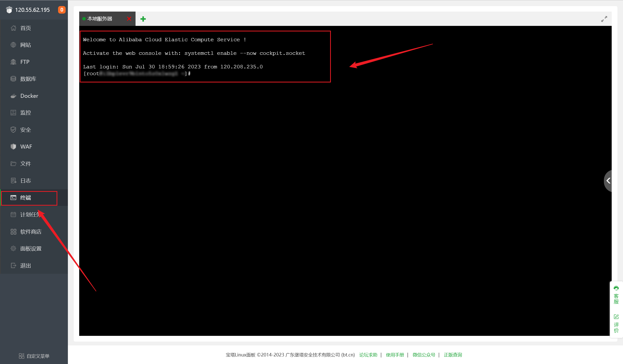Click the WAF shield icon
This screenshot has height=364, width=623.
[13, 147]
